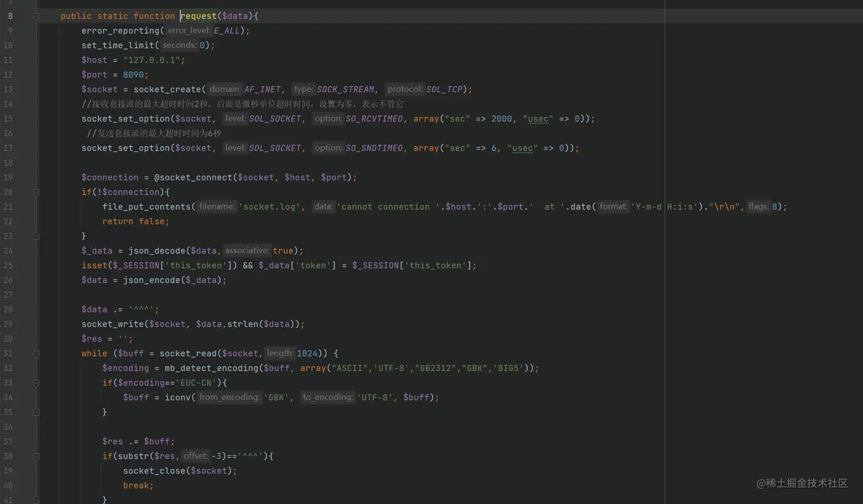This screenshot has height=504, width=863.
Task: Click the underlined "usec" string on line 17
Action: pos(522,148)
